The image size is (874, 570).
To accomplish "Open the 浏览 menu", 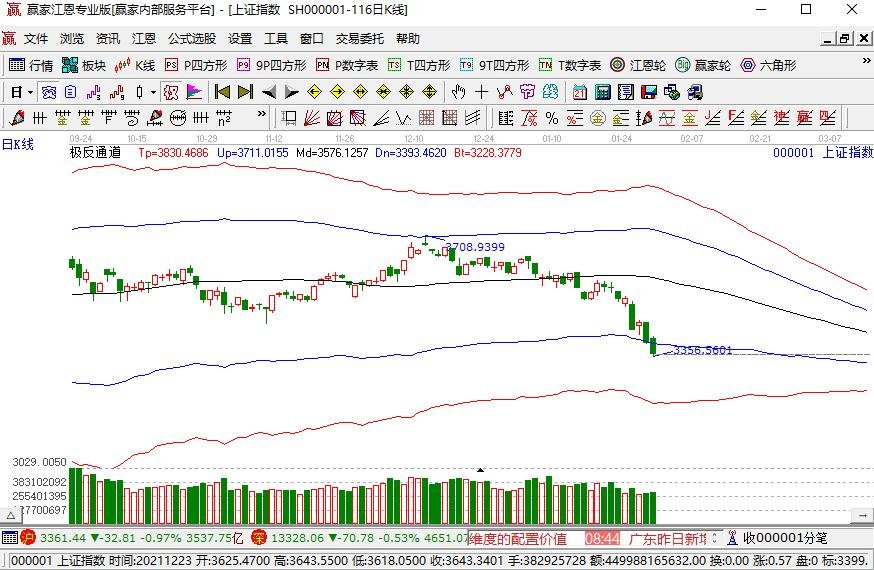I will point(72,38).
